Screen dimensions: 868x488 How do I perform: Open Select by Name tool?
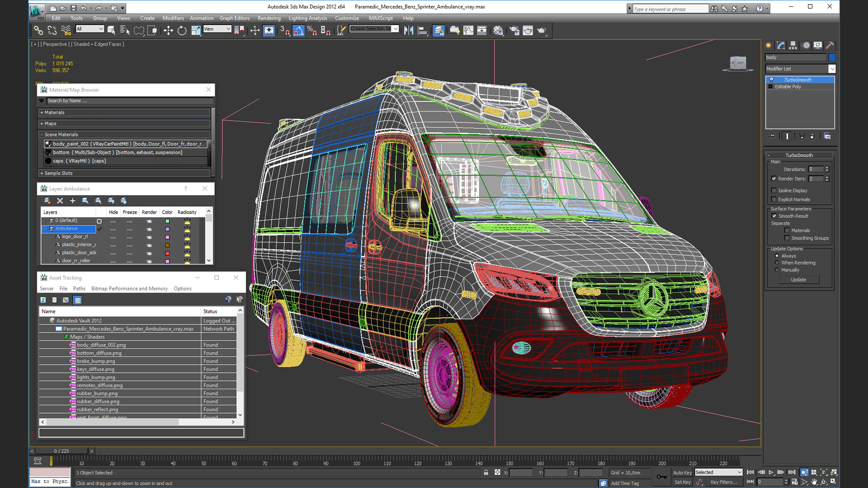click(x=125, y=30)
